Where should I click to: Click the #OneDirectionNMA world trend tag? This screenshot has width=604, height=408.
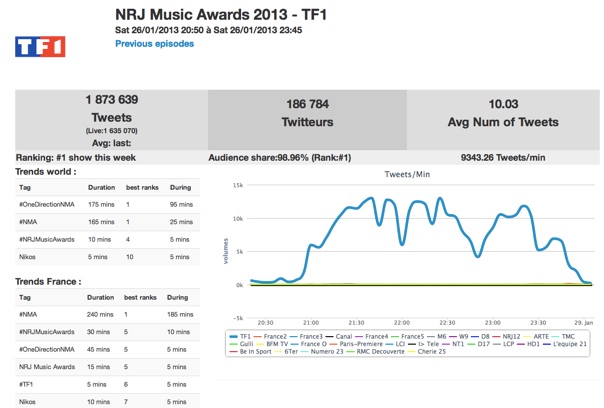coord(47,204)
